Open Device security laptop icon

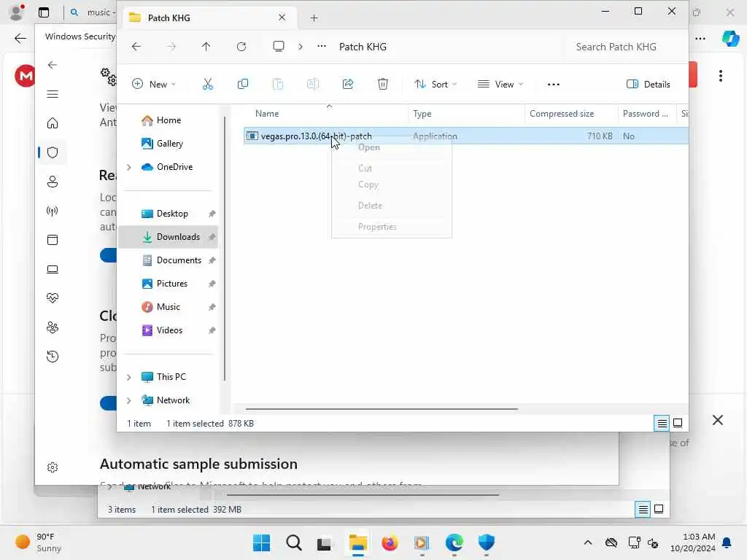coord(53,269)
